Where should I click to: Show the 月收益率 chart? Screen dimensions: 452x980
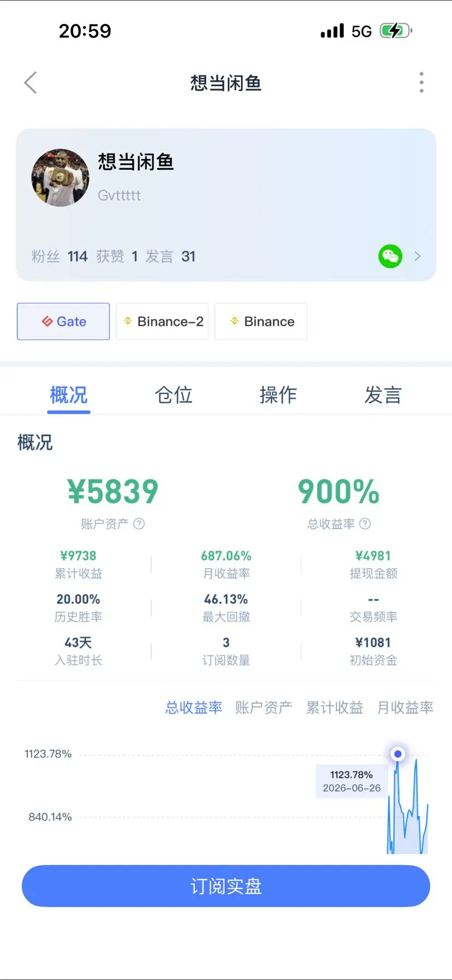click(x=406, y=708)
